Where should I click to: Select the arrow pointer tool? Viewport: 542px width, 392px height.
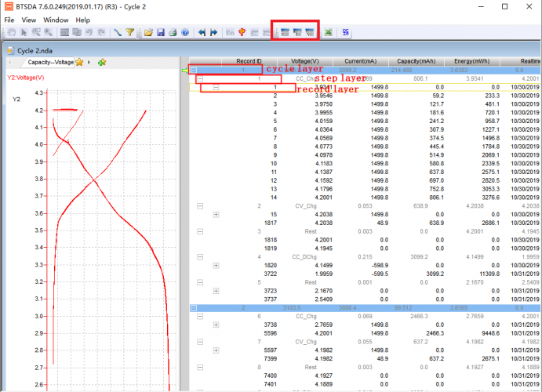(24, 32)
